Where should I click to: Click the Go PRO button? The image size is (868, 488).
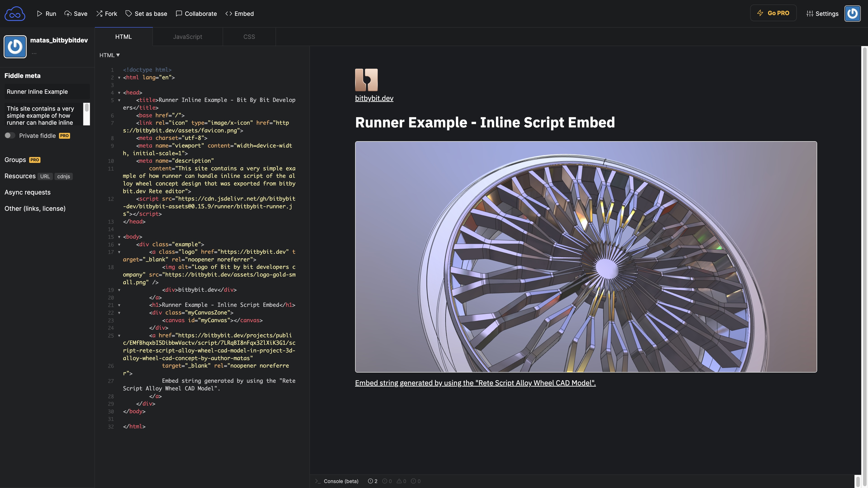(x=773, y=13)
